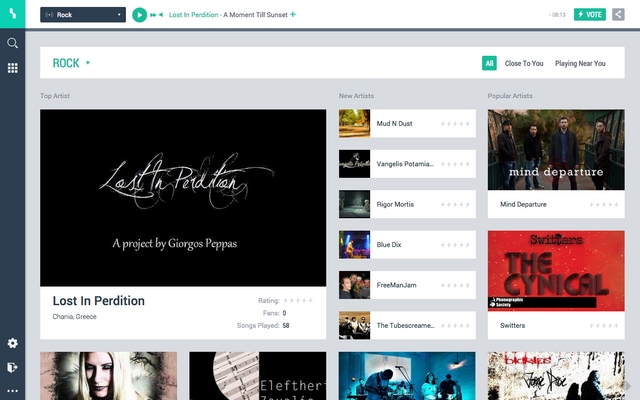Open settings gear in sidebar
The width and height of the screenshot is (640, 400).
[13, 343]
